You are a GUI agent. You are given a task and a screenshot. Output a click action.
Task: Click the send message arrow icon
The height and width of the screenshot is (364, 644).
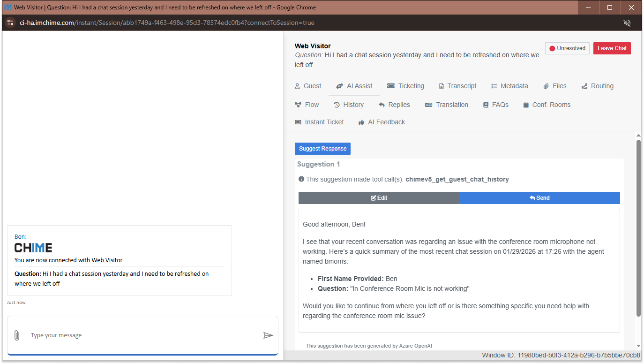[268, 335]
